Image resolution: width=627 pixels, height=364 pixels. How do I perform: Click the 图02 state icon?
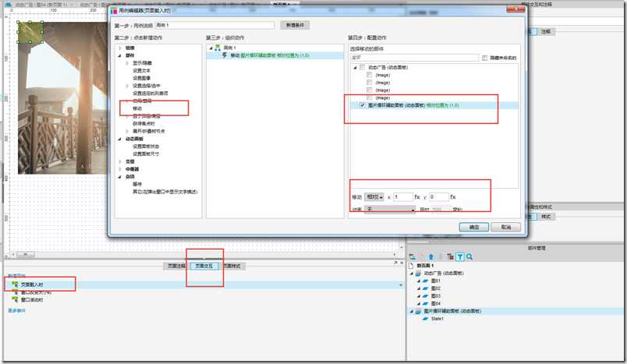tap(426, 288)
